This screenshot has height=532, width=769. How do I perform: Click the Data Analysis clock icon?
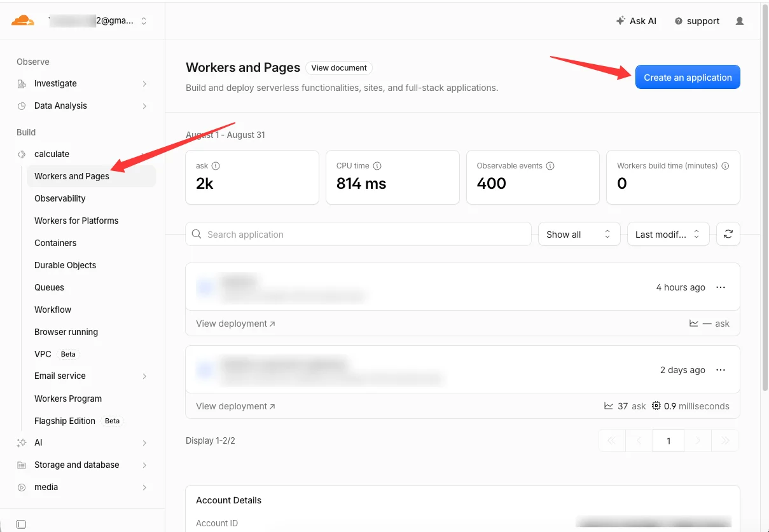click(22, 106)
